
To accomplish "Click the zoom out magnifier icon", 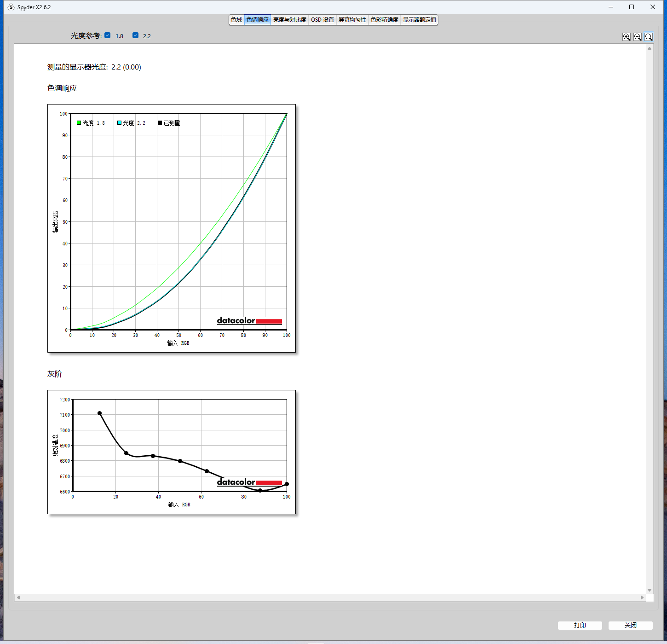I will pyautogui.click(x=638, y=37).
